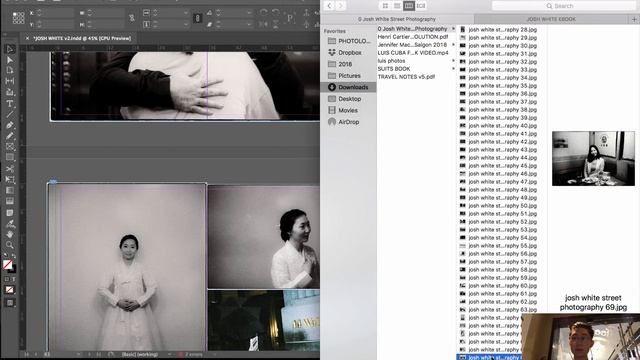640x360 pixels.
Task: Add a new Finder tab with plus
Action: [x=634, y=19]
